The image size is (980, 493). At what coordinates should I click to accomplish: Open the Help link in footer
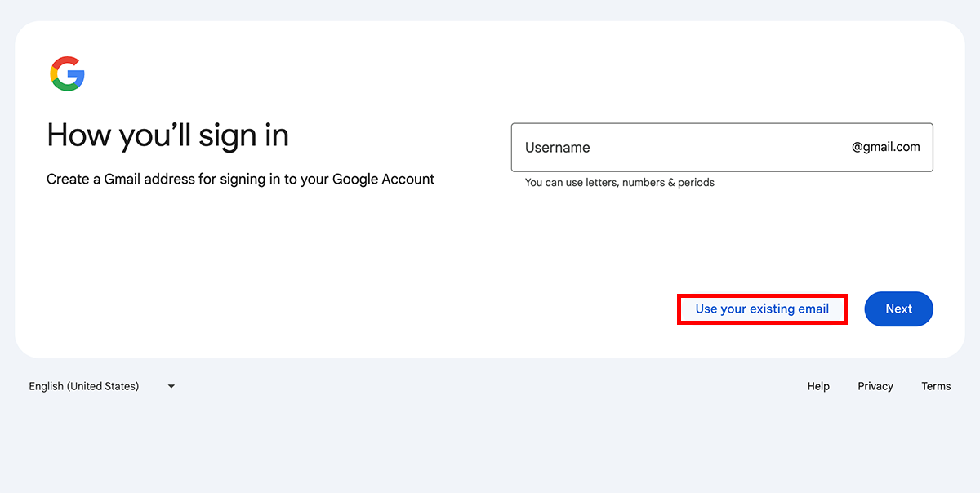818,386
